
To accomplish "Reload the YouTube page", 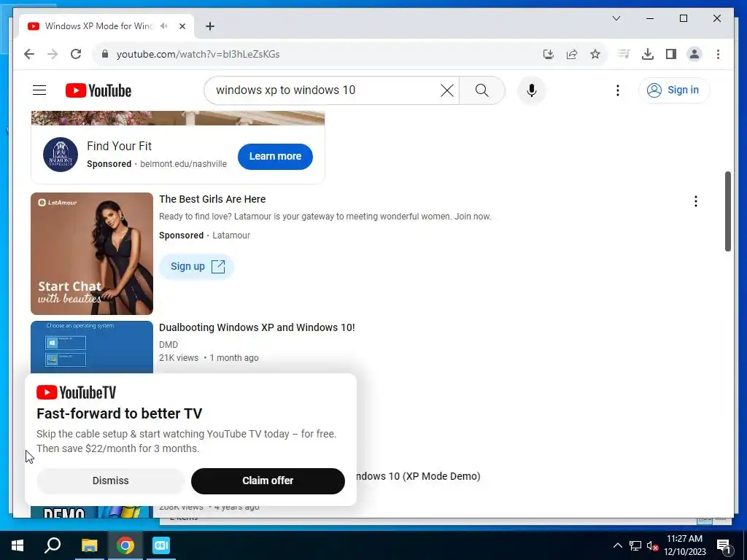I will pyautogui.click(x=76, y=54).
